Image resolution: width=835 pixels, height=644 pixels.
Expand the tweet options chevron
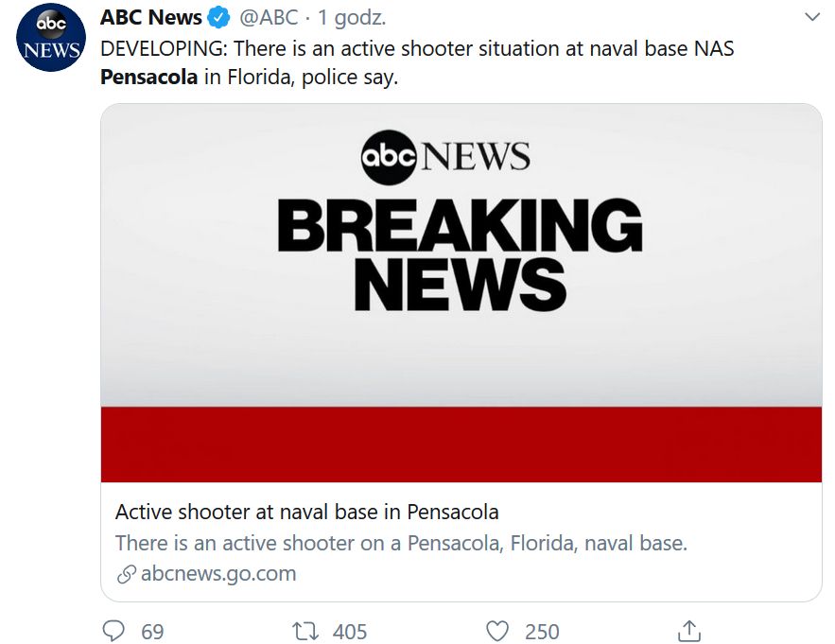point(812,17)
